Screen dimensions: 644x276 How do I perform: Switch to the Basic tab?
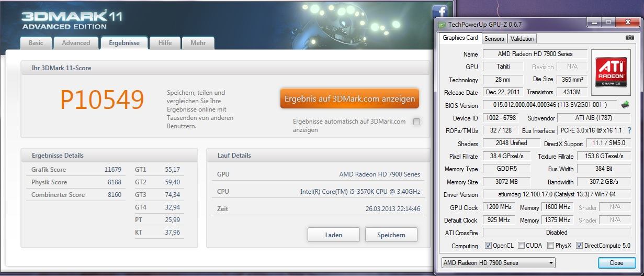pyautogui.click(x=36, y=43)
